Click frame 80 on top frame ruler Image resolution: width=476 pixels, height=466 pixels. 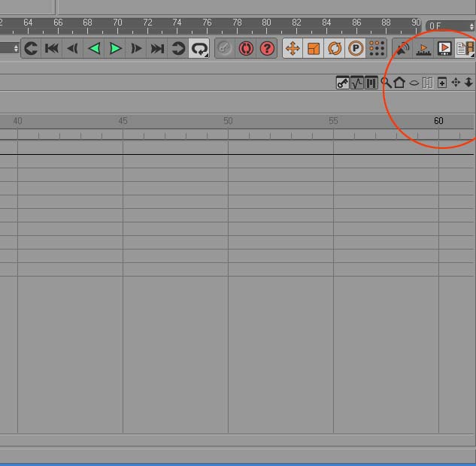pyautogui.click(x=266, y=23)
